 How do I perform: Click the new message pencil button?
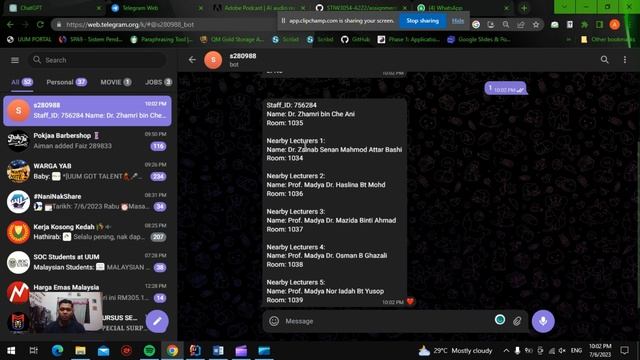(x=157, y=321)
